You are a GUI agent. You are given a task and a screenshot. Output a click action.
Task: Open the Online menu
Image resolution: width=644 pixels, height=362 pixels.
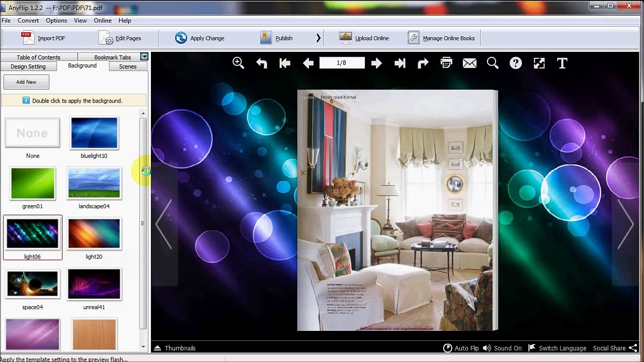[x=103, y=21]
